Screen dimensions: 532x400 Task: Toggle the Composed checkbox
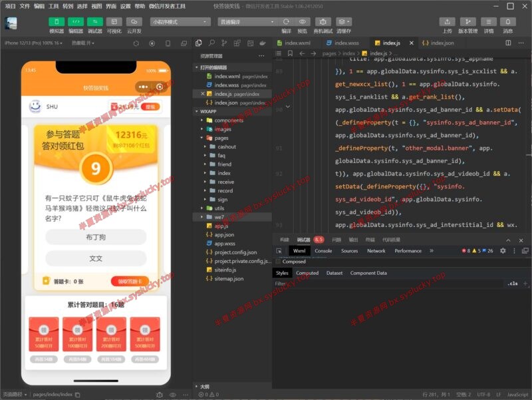pos(278,262)
